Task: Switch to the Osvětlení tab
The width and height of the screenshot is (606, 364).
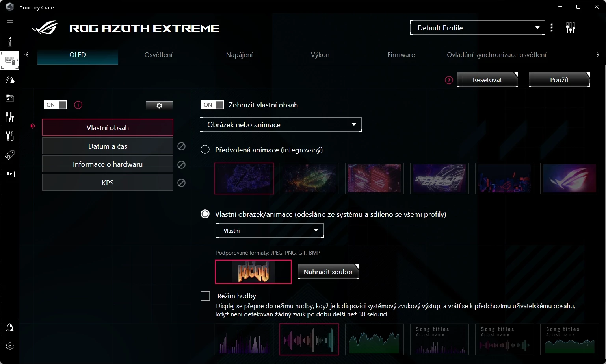Action: (x=158, y=55)
